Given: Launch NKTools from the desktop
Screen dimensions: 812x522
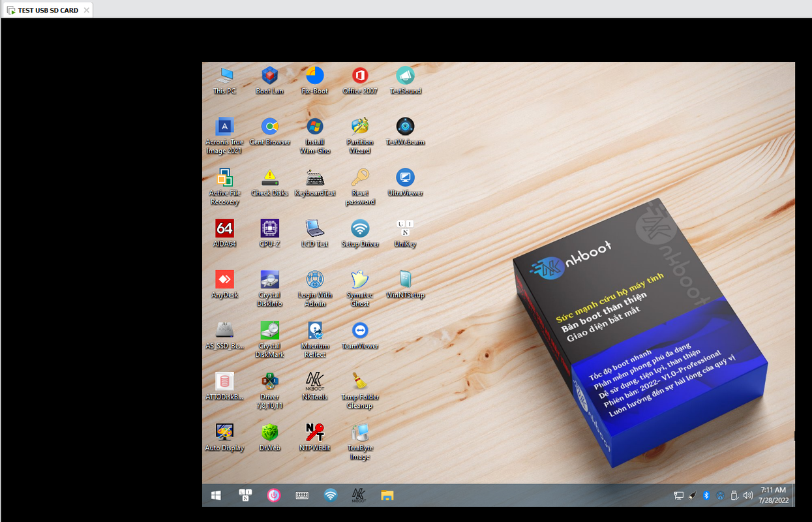Looking at the screenshot, I should pyautogui.click(x=315, y=386).
